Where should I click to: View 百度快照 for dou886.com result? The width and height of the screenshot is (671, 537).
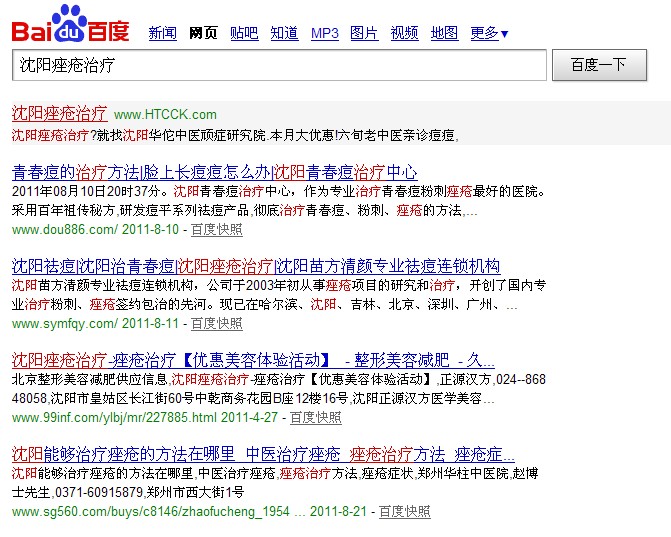[216, 229]
